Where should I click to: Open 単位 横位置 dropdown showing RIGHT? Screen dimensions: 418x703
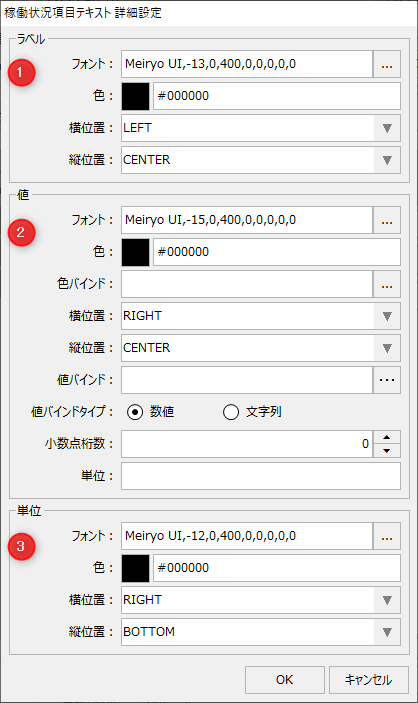pyautogui.click(x=261, y=600)
